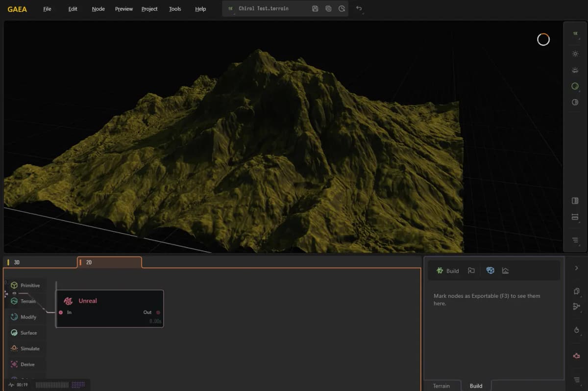Screen dimensions: 588x391
Task: Click the save incremental copy icon
Action: point(328,9)
